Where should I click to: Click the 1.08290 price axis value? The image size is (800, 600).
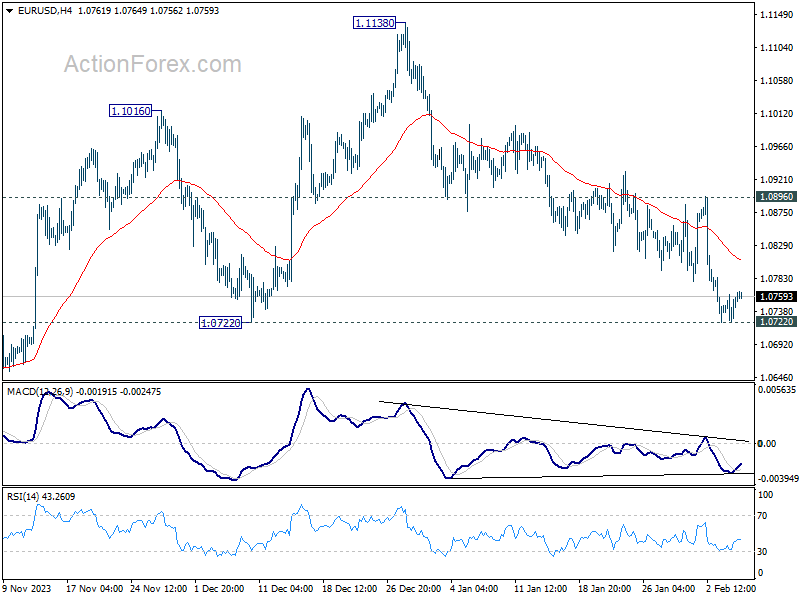[x=777, y=245]
